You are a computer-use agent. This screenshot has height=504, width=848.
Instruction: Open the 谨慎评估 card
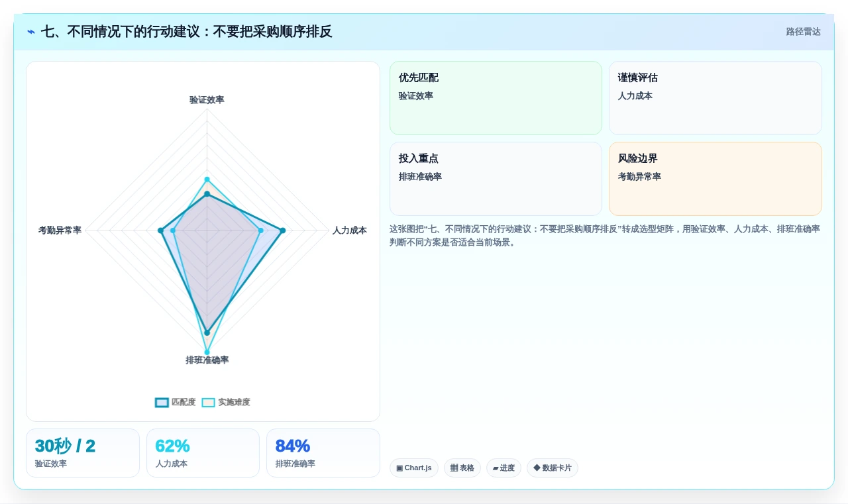click(x=715, y=98)
